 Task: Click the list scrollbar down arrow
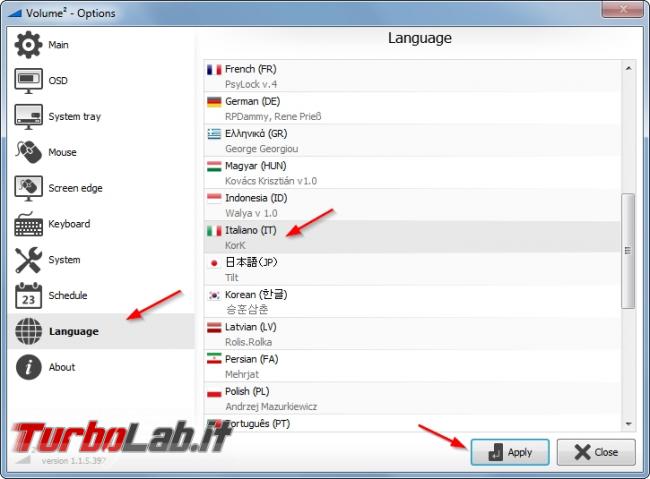[628, 424]
